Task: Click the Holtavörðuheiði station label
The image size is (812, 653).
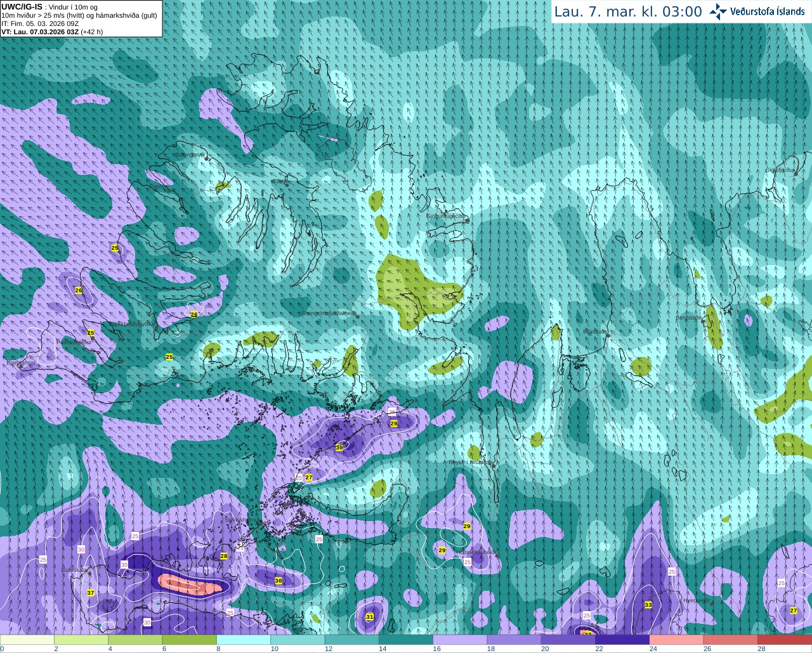Action: (476, 552)
